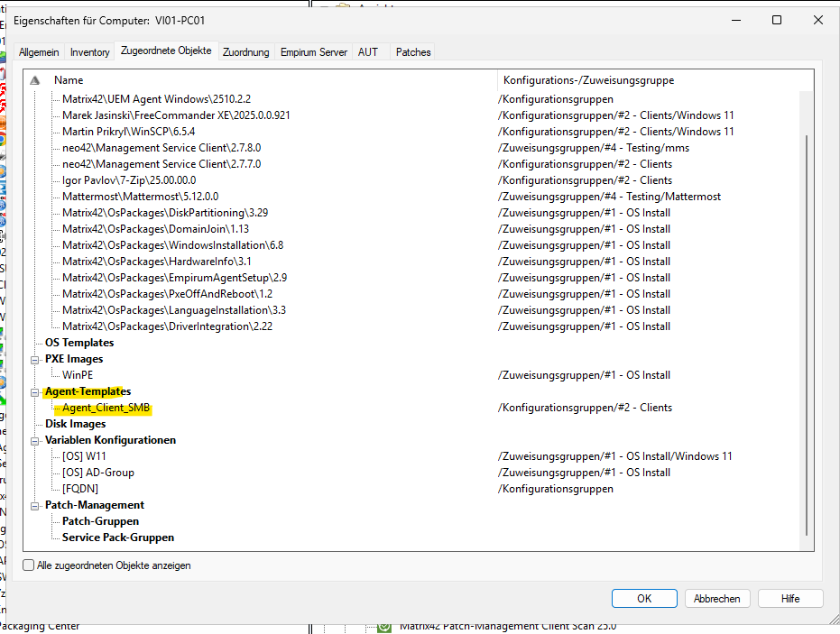Select the AUT tab

tap(368, 52)
